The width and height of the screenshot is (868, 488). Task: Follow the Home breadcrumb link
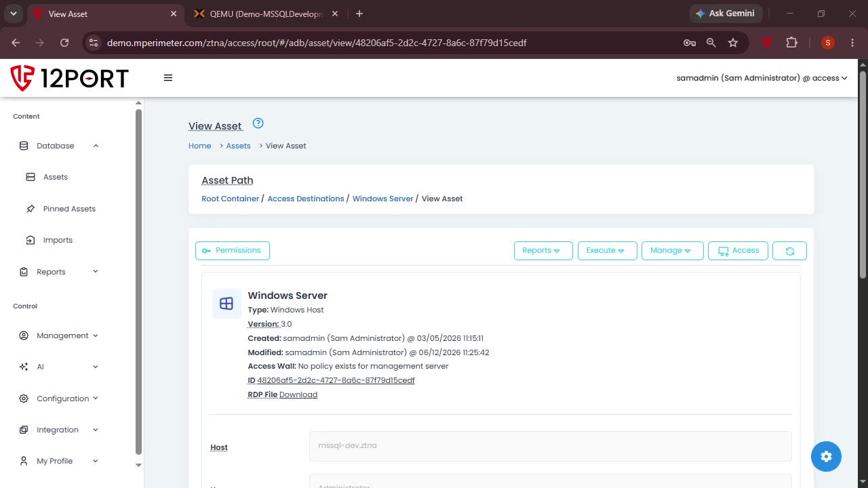click(x=200, y=146)
